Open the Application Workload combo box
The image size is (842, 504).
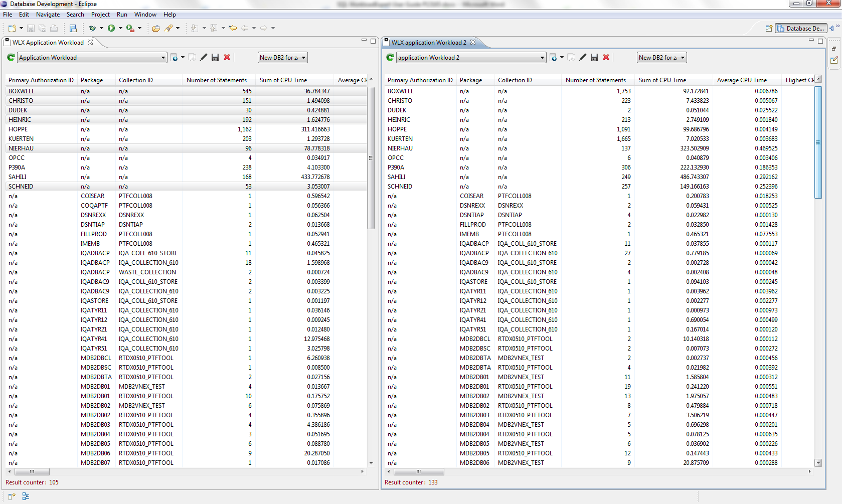click(x=92, y=58)
